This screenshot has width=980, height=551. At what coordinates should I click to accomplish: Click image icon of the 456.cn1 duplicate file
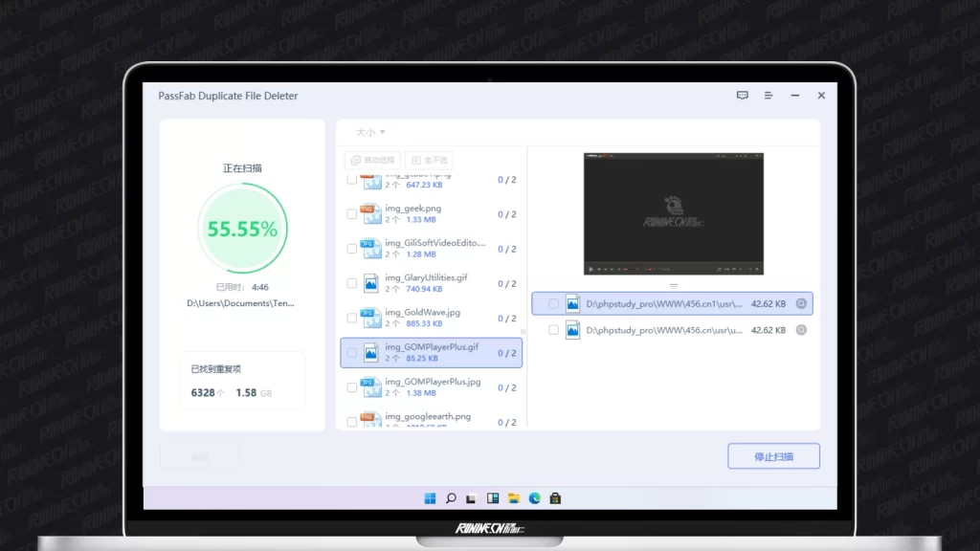click(572, 304)
